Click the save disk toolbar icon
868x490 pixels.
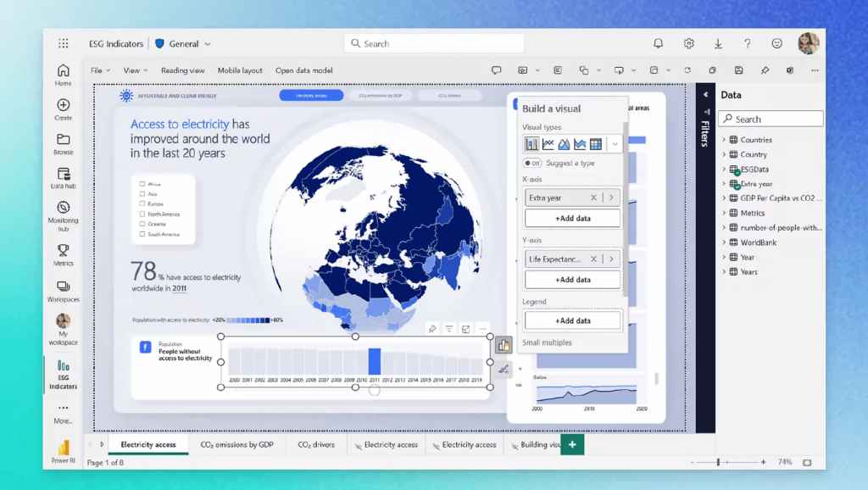click(x=738, y=70)
